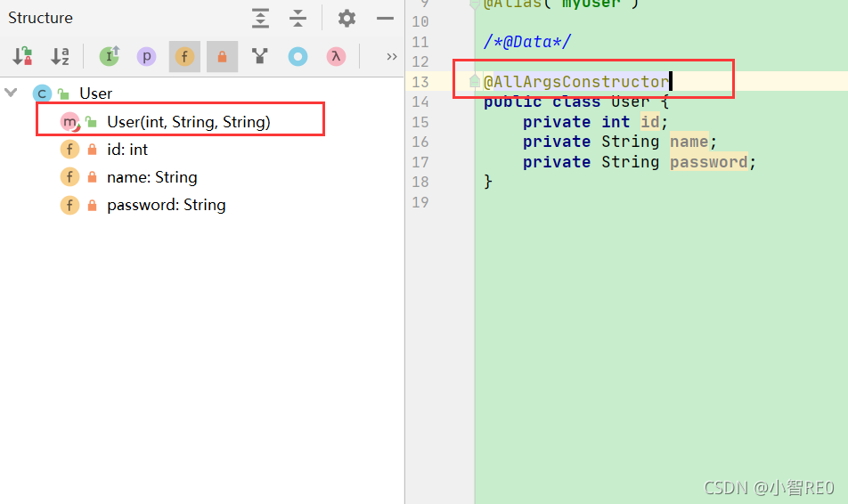
Task: Click the Structure panel title
Action: 41,18
